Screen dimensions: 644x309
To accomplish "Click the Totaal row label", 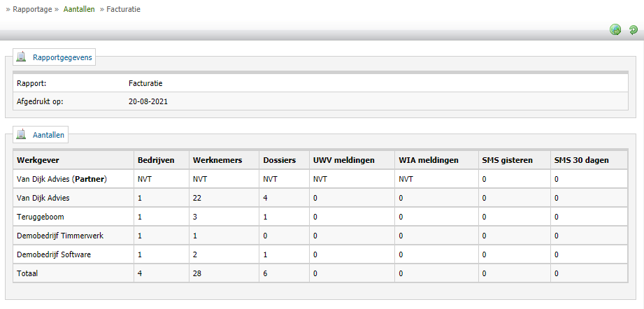I will click(27, 273).
